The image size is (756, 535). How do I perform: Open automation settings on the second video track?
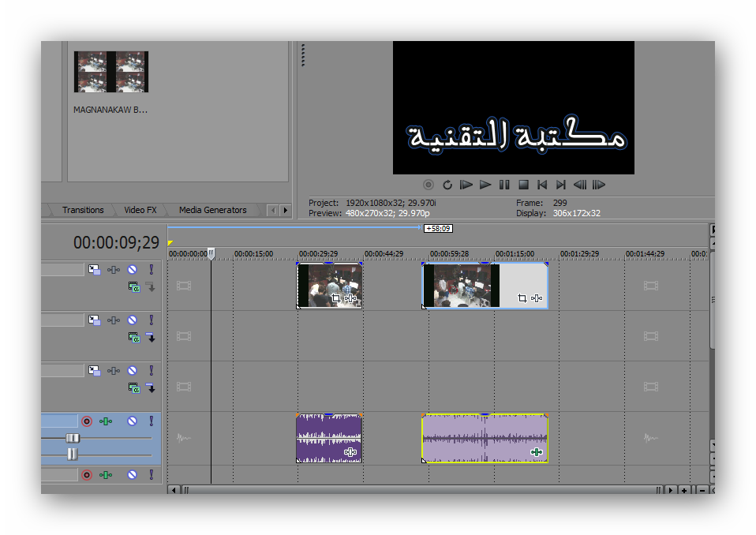click(x=114, y=320)
